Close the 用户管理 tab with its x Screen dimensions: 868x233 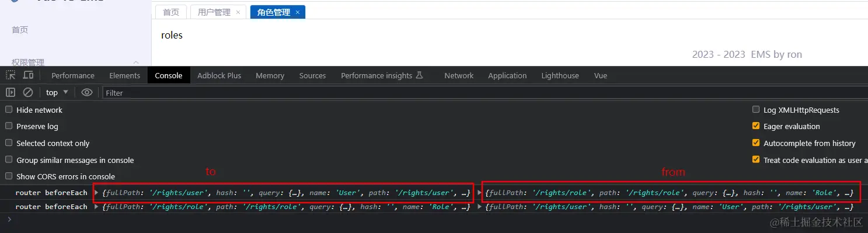238,12
